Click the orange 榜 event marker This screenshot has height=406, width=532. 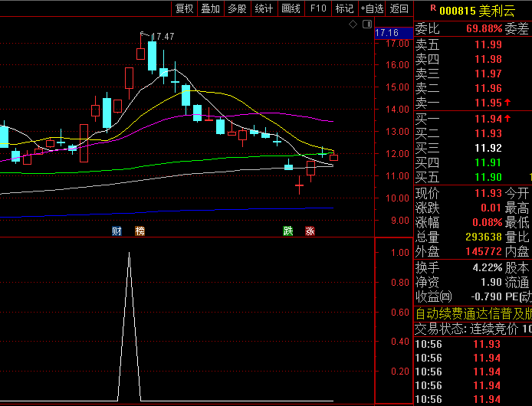140,231
